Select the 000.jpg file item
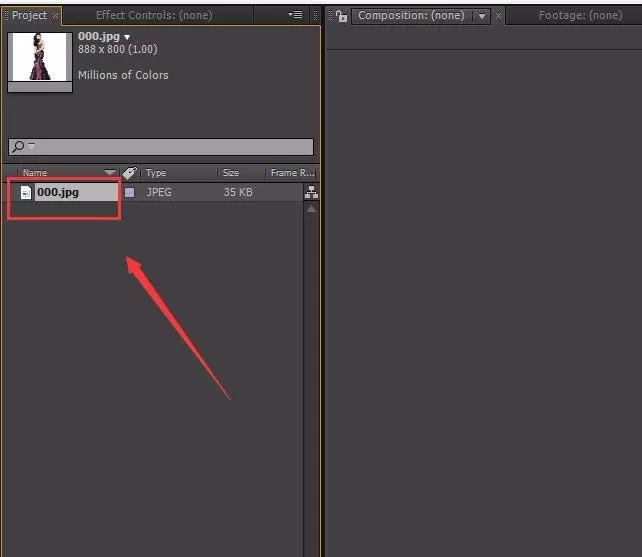642x557 pixels. pyautogui.click(x=77, y=192)
